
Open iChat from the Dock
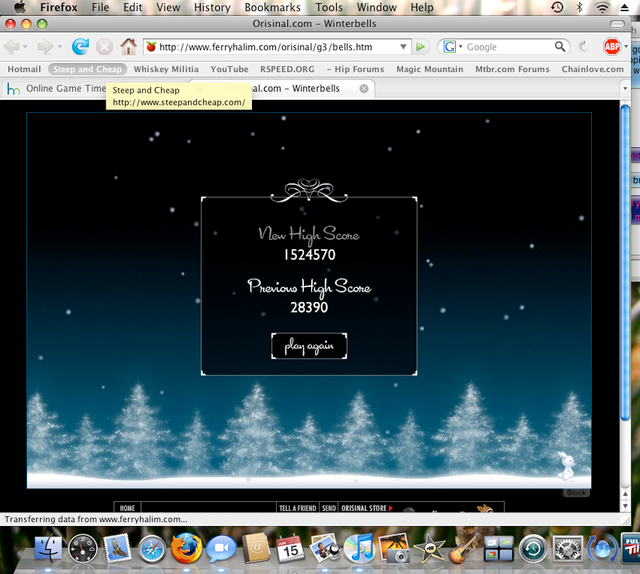(x=221, y=549)
